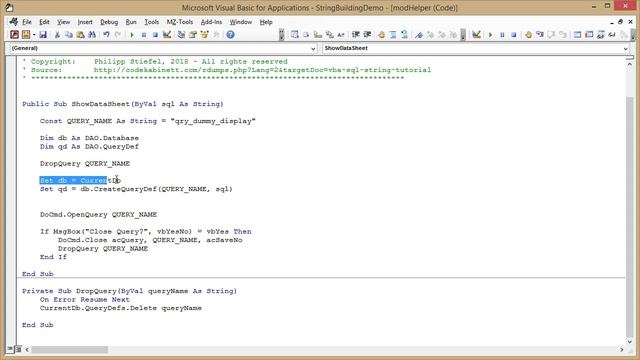Toggle Design Mode in the Standard toolbar

tap(167, 35)
